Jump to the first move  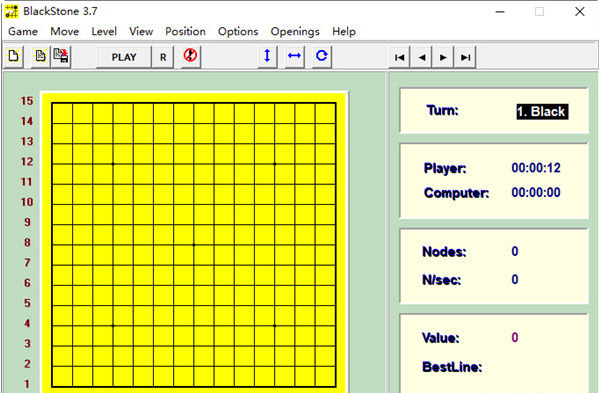(400, 57)
